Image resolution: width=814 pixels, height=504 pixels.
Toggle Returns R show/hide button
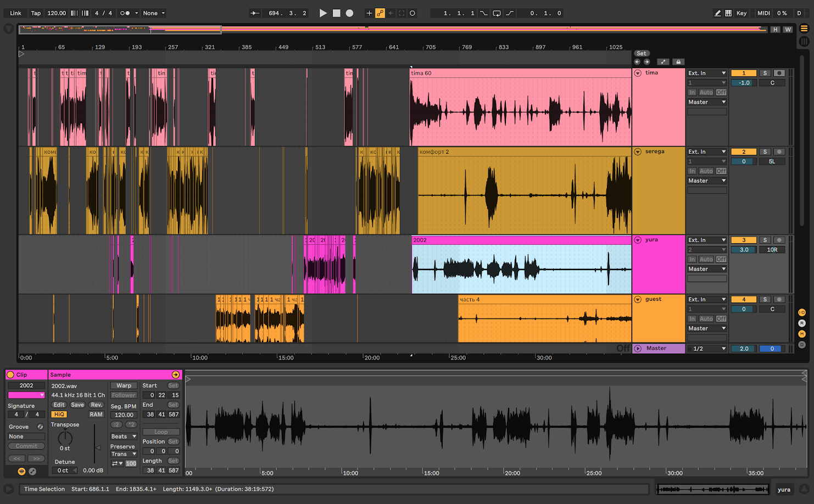pos(802,323)
